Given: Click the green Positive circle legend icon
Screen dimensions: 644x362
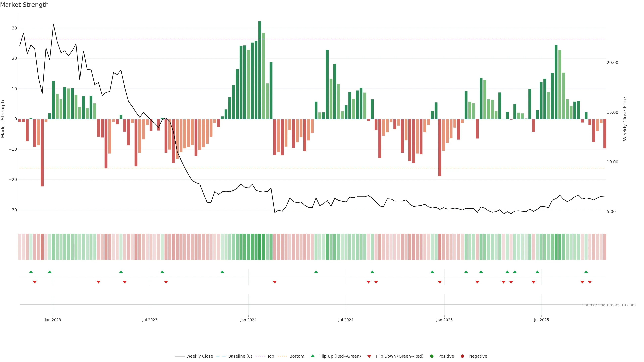Looking at the screenshot, I should (432, 356).
